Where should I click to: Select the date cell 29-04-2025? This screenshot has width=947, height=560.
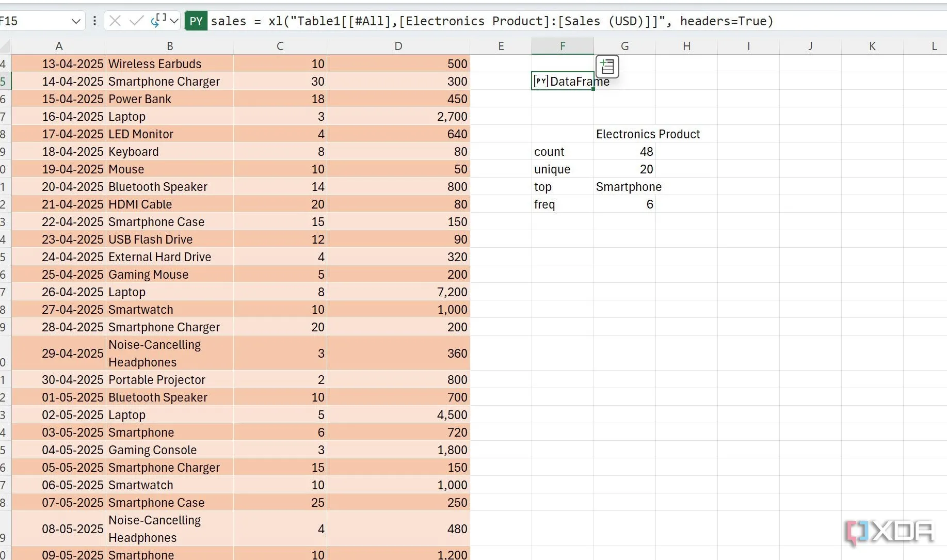[x=59, y=354]
